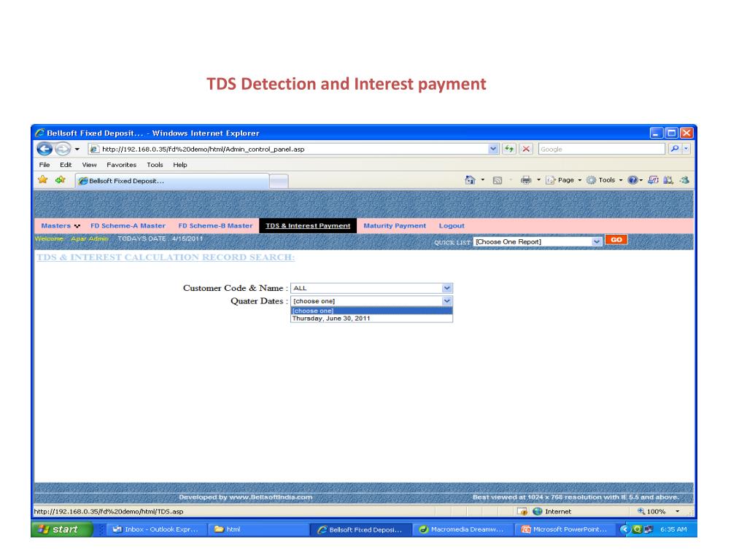Click the magnifier Search icon
This screenshot has width=747, height=560.
(x=675, y=149)
